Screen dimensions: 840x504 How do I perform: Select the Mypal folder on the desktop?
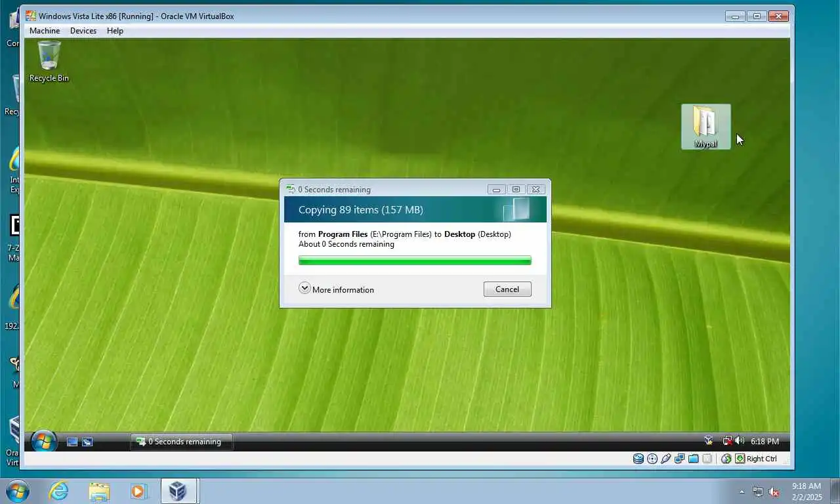[705, 127]
